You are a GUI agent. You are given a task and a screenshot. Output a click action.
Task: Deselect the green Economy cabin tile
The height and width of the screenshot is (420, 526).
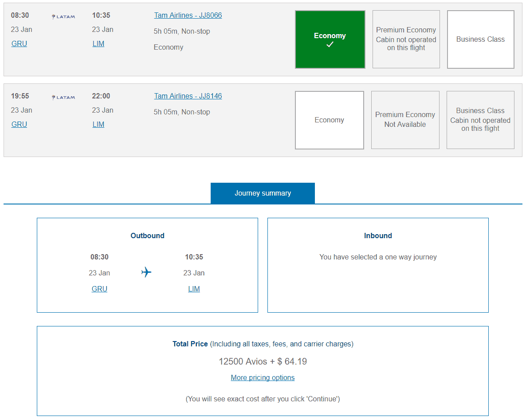click(x=330, y=39)
